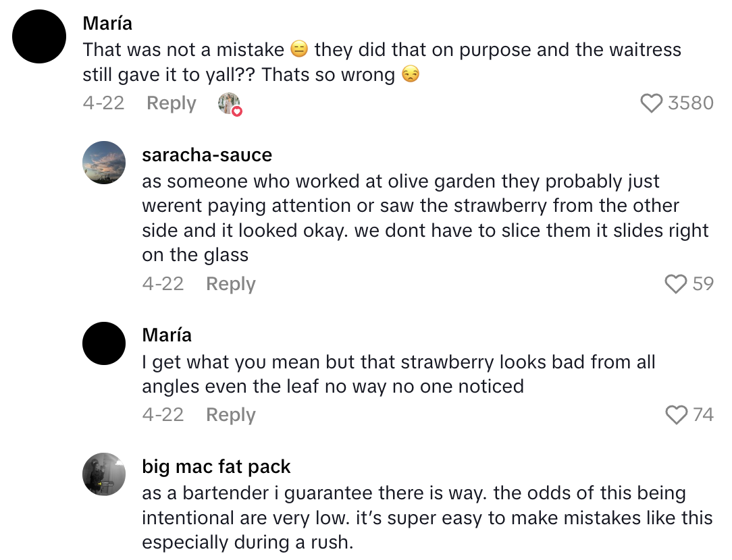Select María's username on her reply

167,335
